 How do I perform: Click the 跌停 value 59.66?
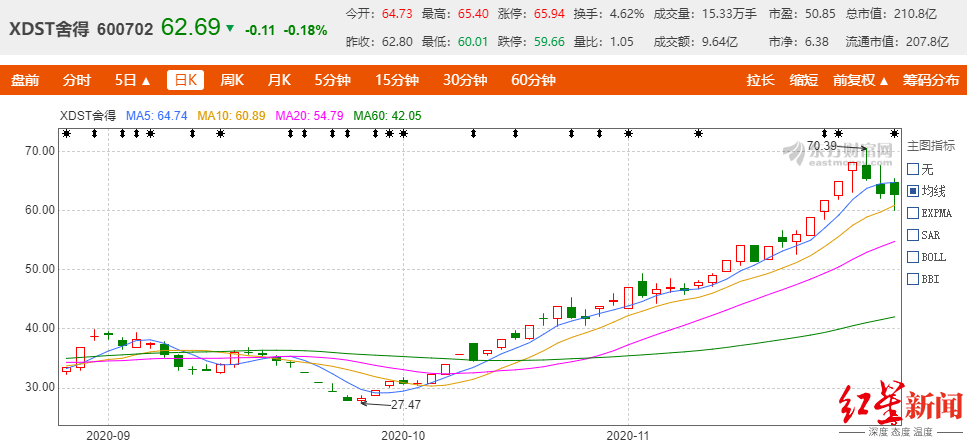(x=550, y=42)
